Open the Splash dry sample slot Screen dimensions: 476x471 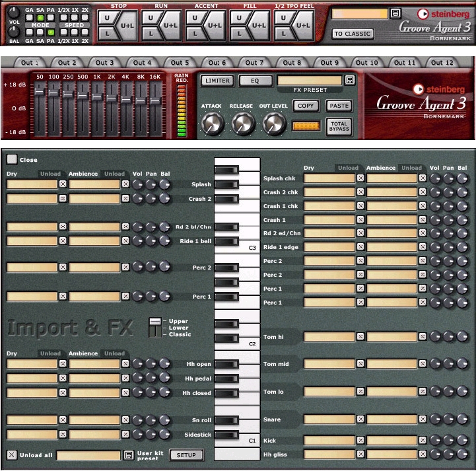point(32,184)
